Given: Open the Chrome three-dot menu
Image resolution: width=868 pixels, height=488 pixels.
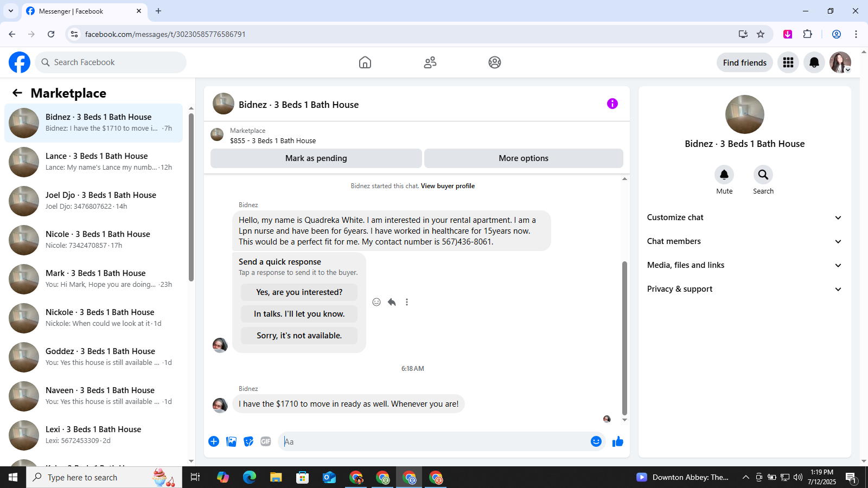Looking at the screenshot, I should coord(856,34).
